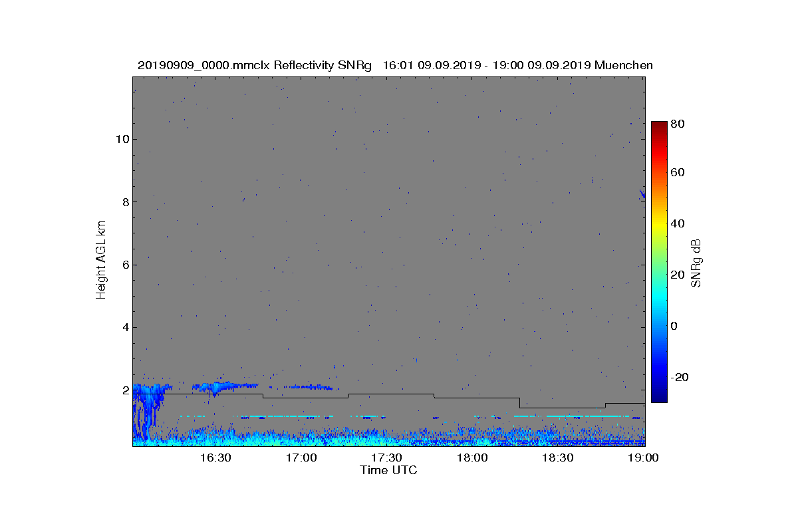Click the colorbar value 40
The image size is (798, 532).
click(678, 223)
